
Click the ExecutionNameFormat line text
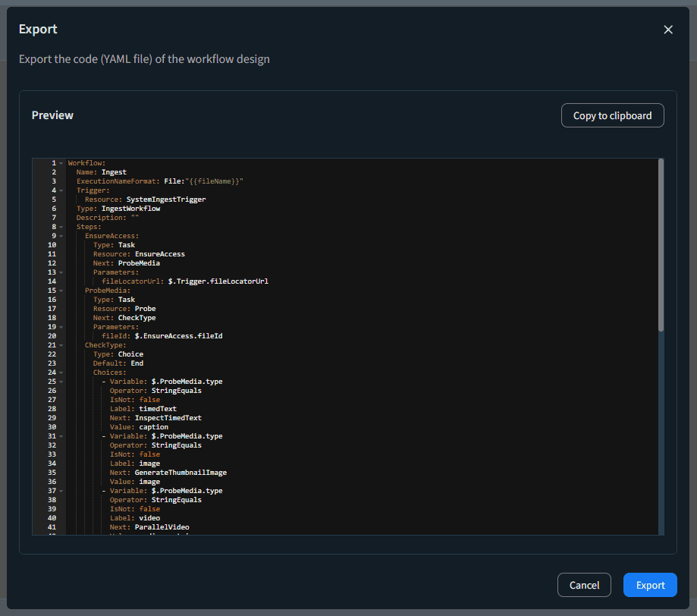coord(159,181)
